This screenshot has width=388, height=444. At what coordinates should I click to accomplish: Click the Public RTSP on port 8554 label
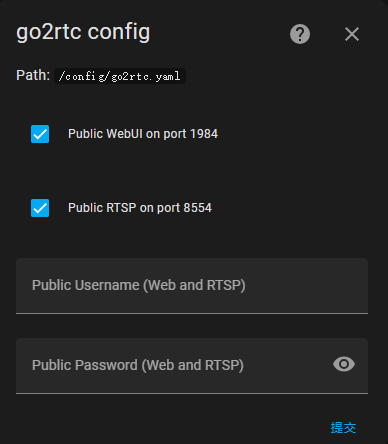click(140, 208)
